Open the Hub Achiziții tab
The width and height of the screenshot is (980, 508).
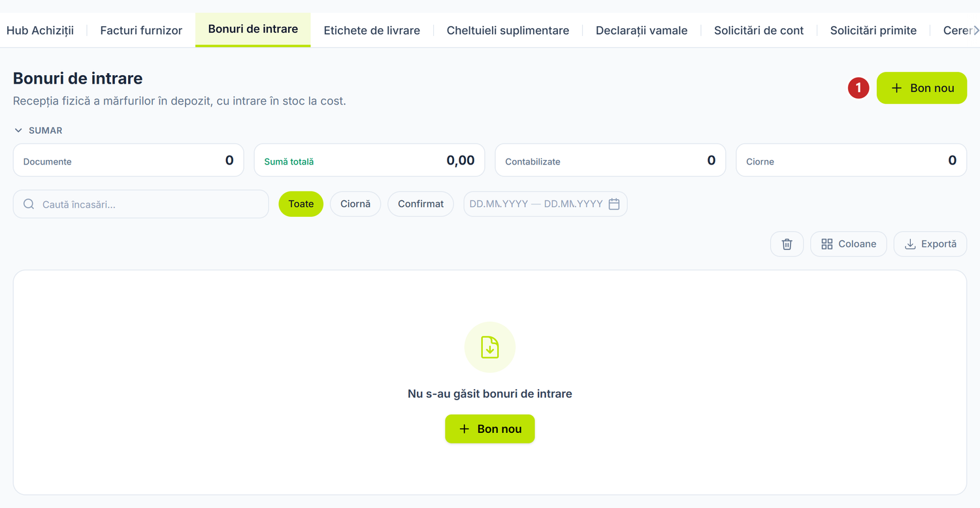40,30
